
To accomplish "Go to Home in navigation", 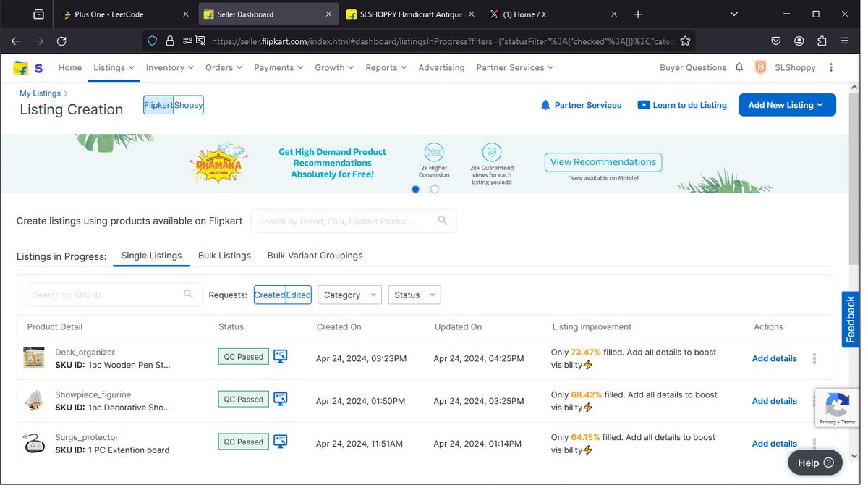I will (x=70, y=67).
